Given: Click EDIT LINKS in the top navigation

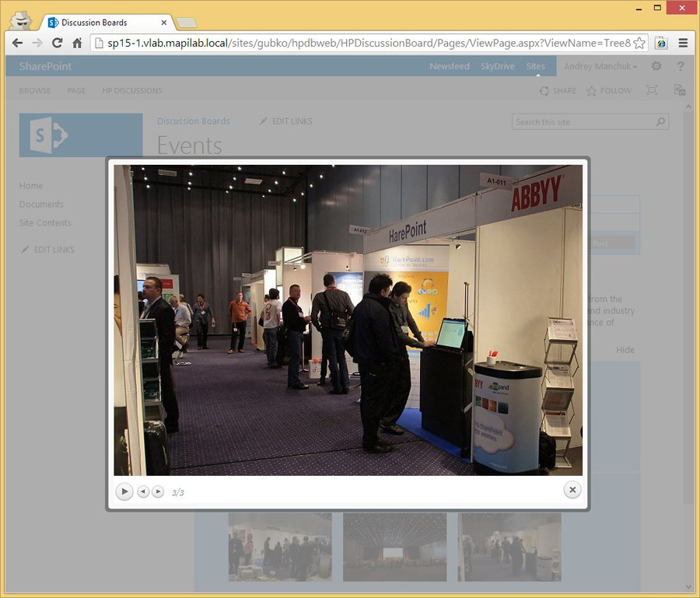Looking at the screenshot, I should click(x=286, y=121).
